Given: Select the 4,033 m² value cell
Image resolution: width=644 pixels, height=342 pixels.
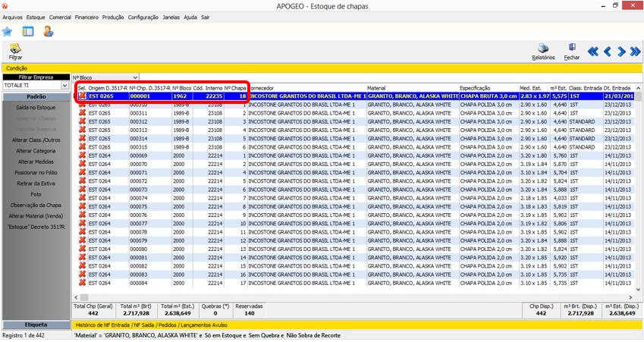Looking at the screenshot, I should (x=559, y=199).
